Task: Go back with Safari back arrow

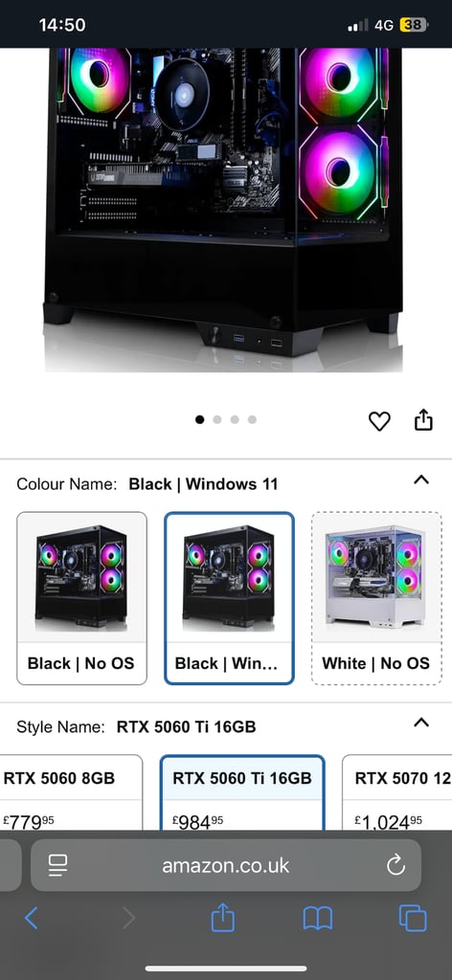Action: point(32,918)
